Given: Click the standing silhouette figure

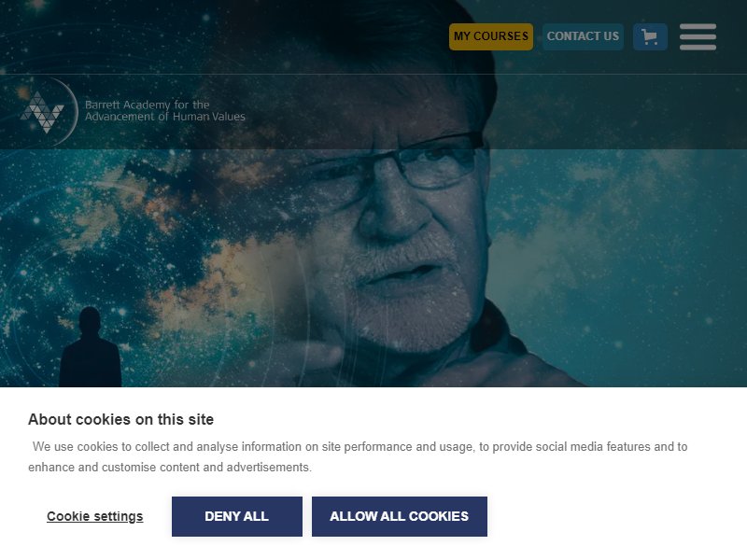Looking at the screenshot, I should pyautogui.click(x=90, y=346).
